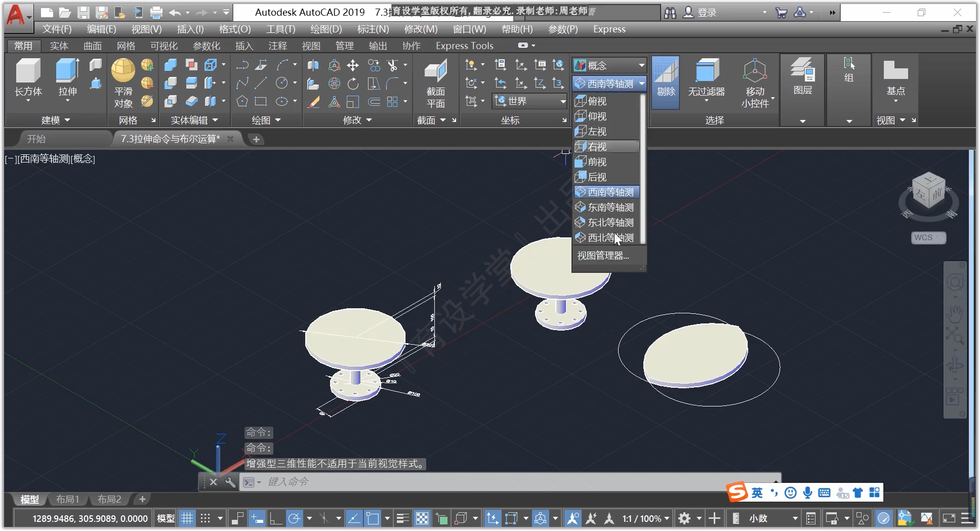Expand the 修改 panel flyout
Viewport: 980px width, 531px height.
pyautogui.click(x=357, y=120)
